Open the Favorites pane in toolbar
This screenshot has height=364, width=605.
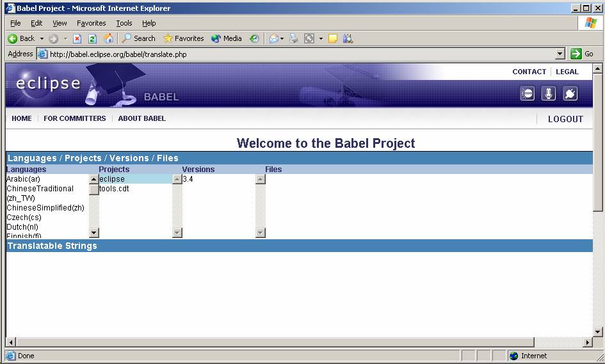coord(184,38)
